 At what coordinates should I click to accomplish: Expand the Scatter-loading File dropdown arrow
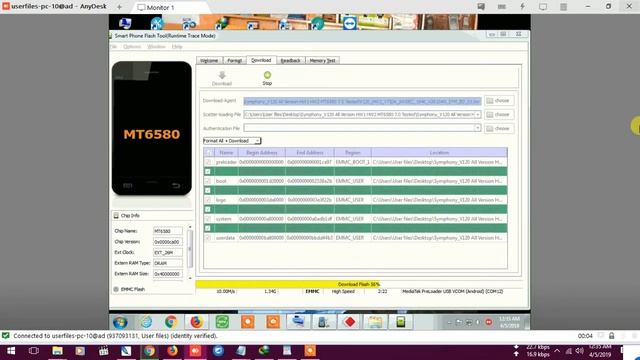(478, 115)
